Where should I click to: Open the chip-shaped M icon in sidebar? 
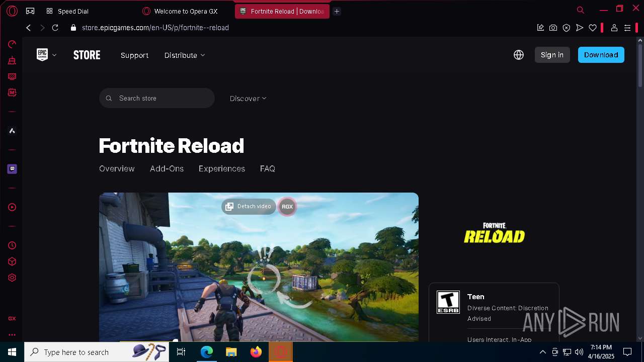click(12, 93)
